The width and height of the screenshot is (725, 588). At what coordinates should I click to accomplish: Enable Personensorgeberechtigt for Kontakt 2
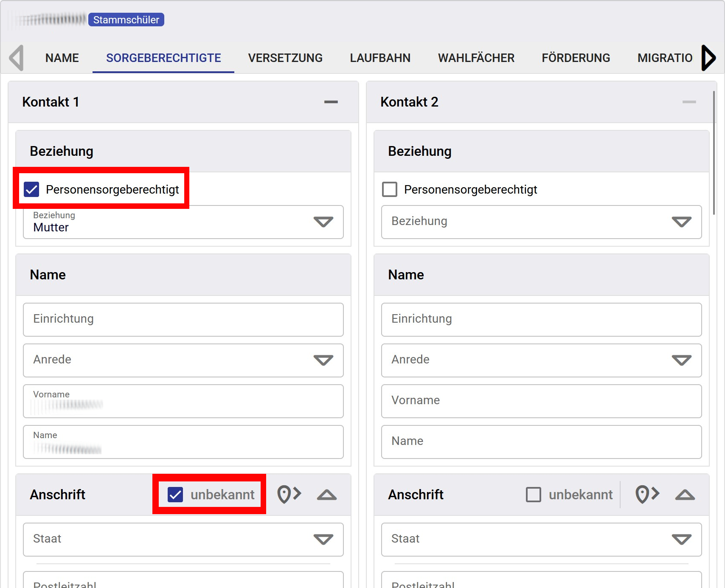[x=390, y=189]
